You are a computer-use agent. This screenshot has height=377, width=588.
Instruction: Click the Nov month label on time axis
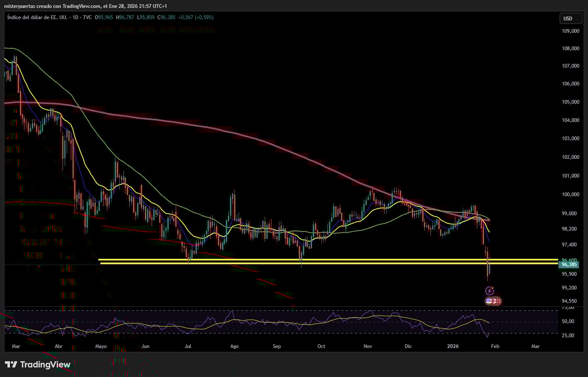tap(368, 346)
